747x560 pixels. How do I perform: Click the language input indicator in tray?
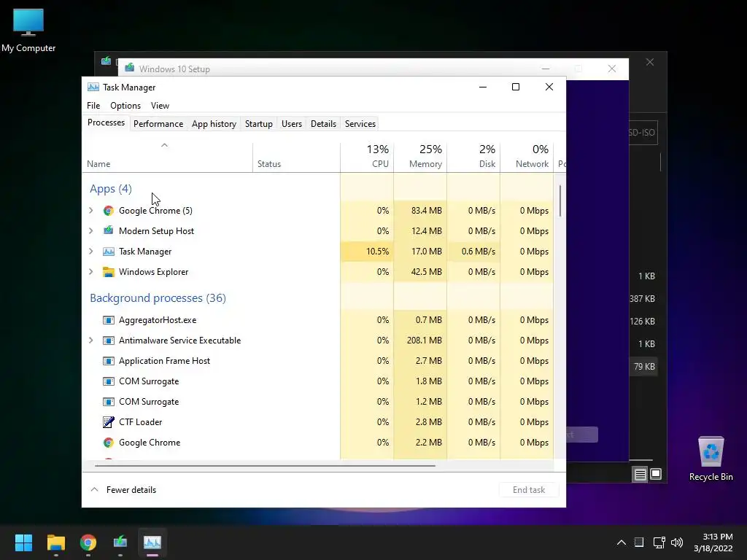coord(639,542)
